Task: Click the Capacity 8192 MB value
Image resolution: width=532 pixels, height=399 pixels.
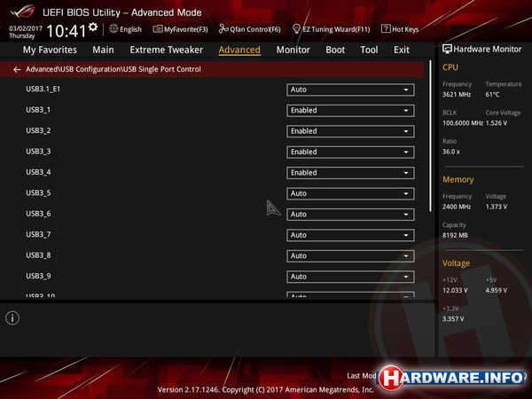Action: tap(455, 235)
